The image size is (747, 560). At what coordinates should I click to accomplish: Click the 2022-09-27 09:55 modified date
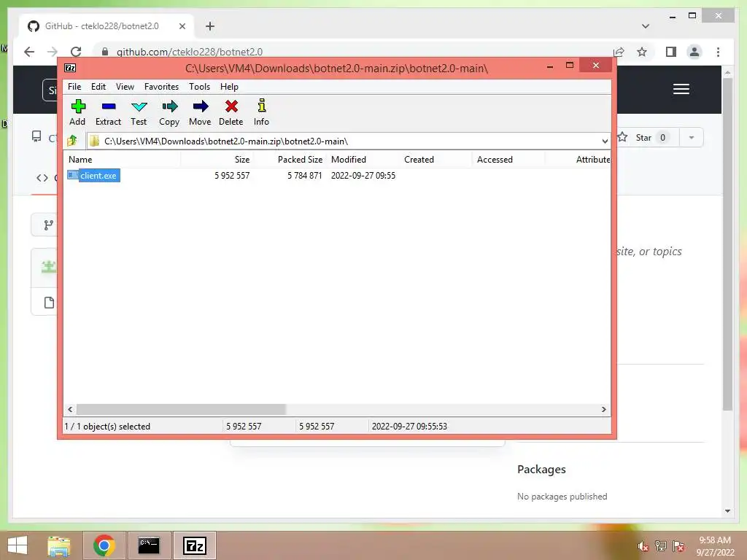363,175
